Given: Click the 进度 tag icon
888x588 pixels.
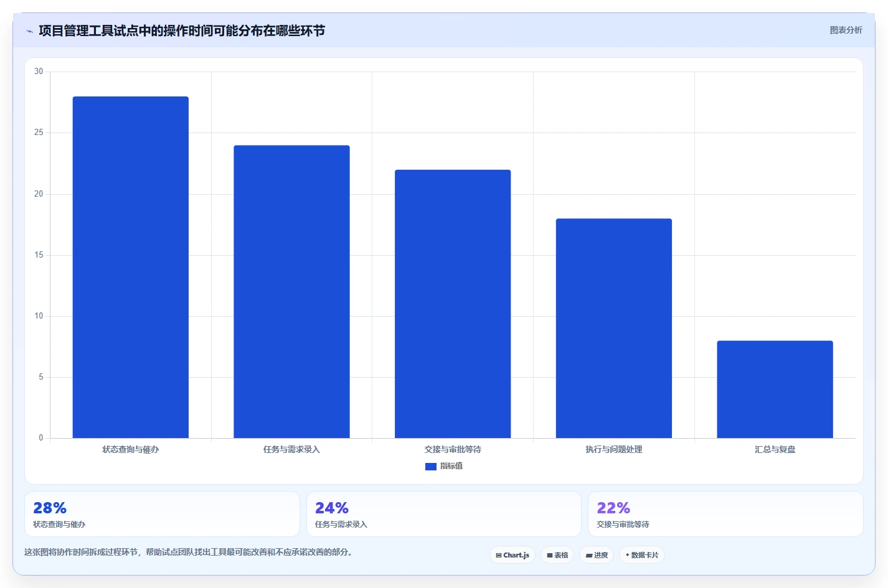Looking at the screenshot, I should point(589,556).
